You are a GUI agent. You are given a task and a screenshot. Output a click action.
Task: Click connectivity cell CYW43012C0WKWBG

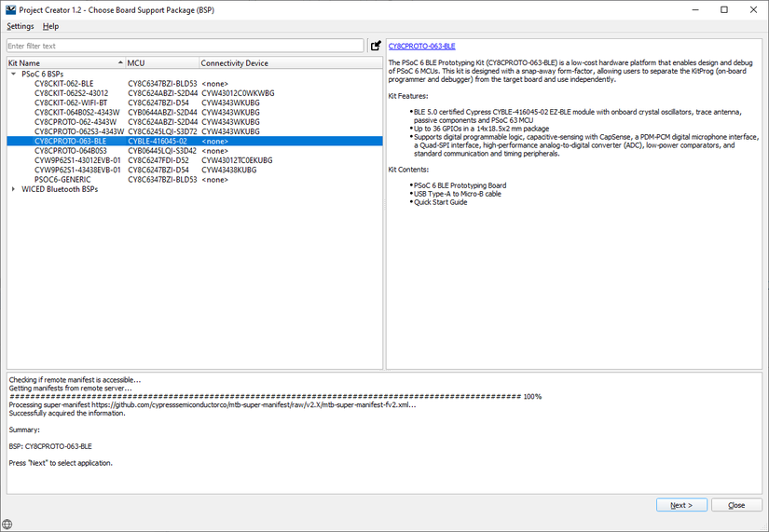click(x=238, y=93)
